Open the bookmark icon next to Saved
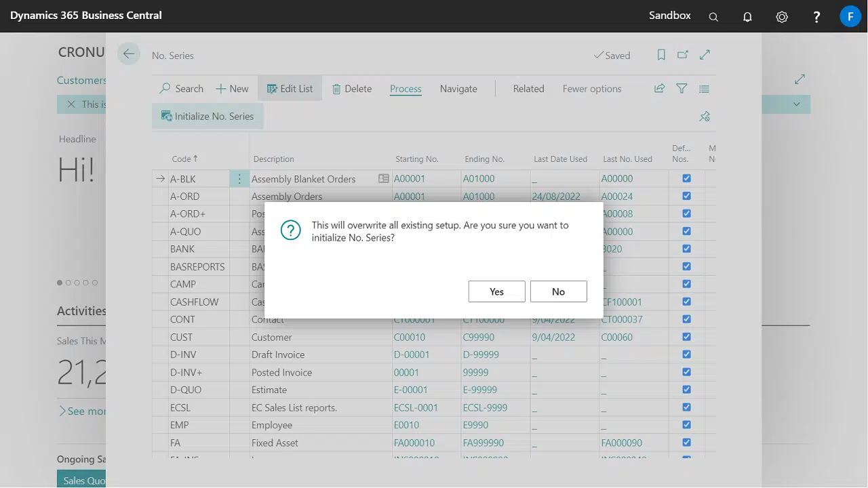Image resolution: width=868 pixels, height=488 pixels. [x=661, y=55]
